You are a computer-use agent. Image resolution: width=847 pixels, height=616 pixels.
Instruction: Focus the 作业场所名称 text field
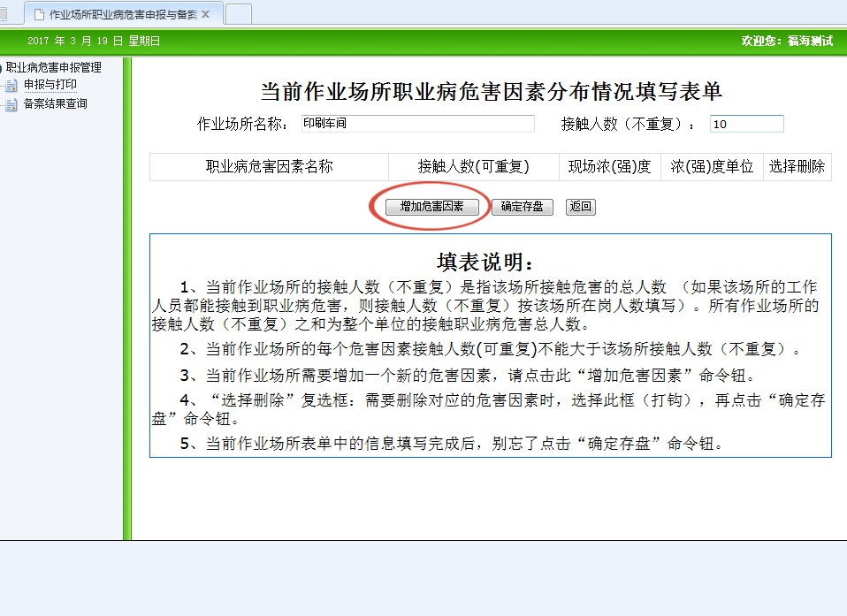pyautogui.click(x=417, y=124)
